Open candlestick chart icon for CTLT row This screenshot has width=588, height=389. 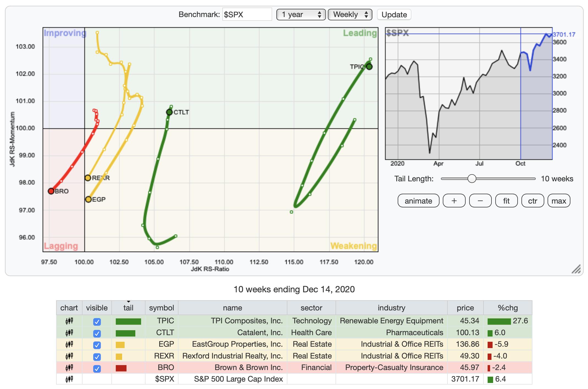click(x=69, y=333)
